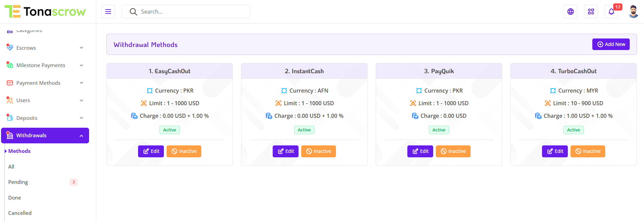This screenshot has height=221, width=644.
Task: Open the Pending withdrawals submenu item
Action: coord(18,182)
